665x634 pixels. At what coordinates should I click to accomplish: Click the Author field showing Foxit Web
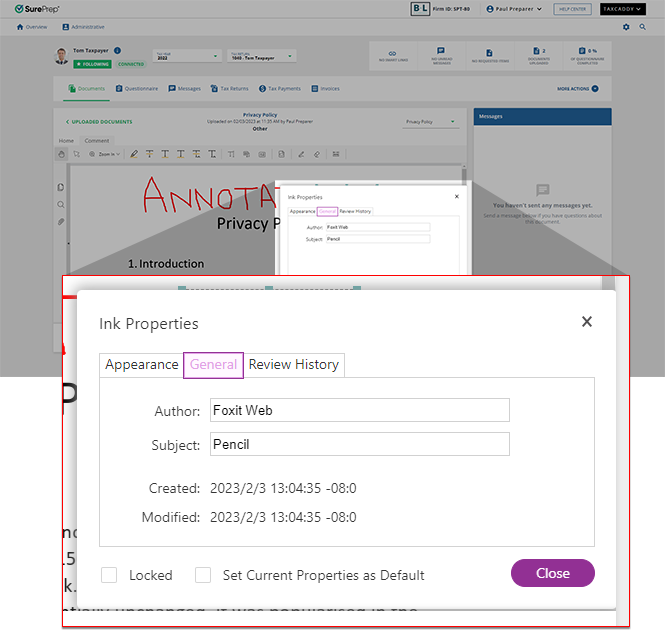coord(360,410)
